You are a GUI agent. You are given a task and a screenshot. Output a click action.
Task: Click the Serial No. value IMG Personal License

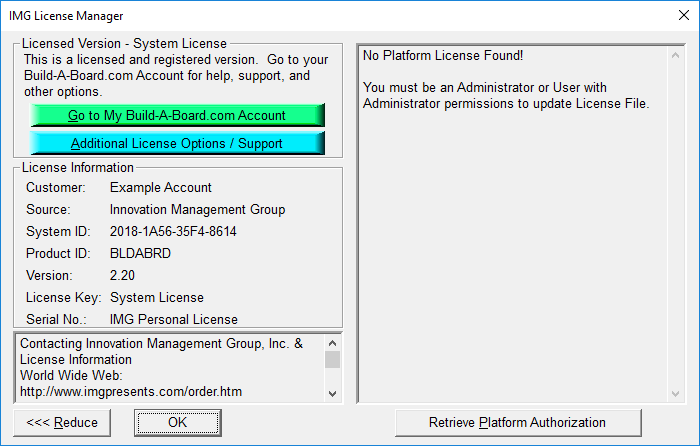pos(174,320)
